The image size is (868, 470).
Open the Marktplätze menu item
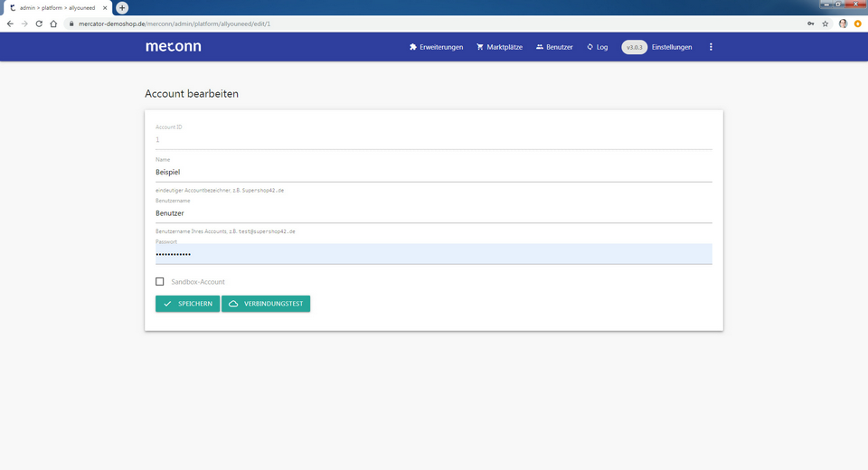[x=499, y=47]
